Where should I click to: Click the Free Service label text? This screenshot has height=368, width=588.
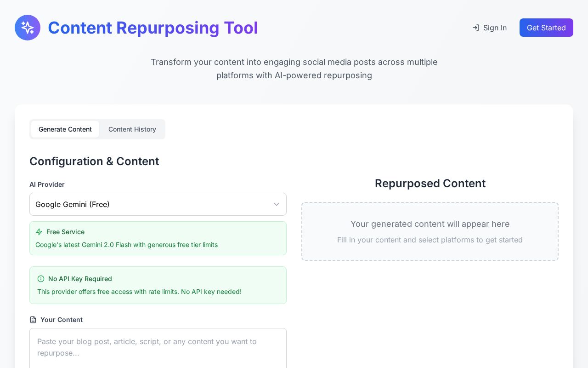65,232
